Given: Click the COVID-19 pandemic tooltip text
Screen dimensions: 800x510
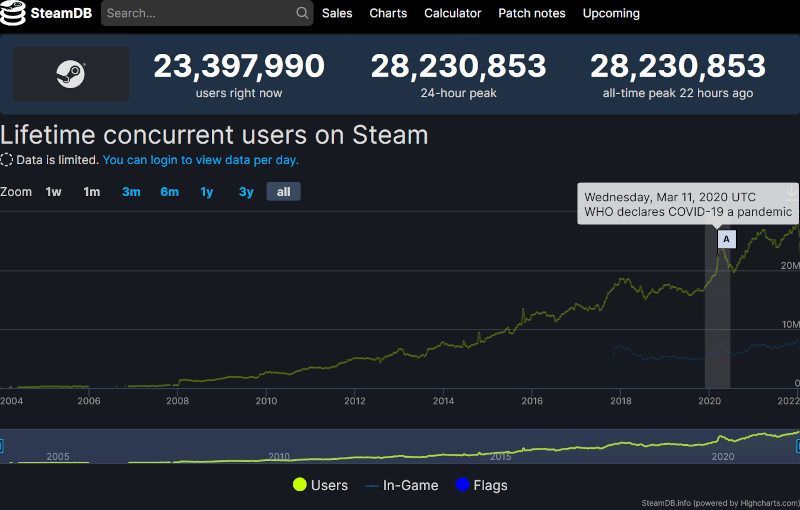Looking at the screenshot, I should (x=688, y=212).
